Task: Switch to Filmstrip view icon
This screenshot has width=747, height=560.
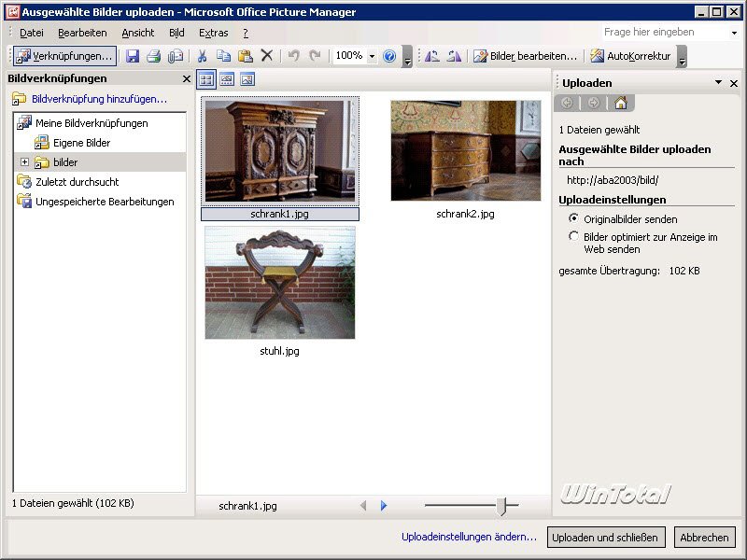Action: pos(227,79)
